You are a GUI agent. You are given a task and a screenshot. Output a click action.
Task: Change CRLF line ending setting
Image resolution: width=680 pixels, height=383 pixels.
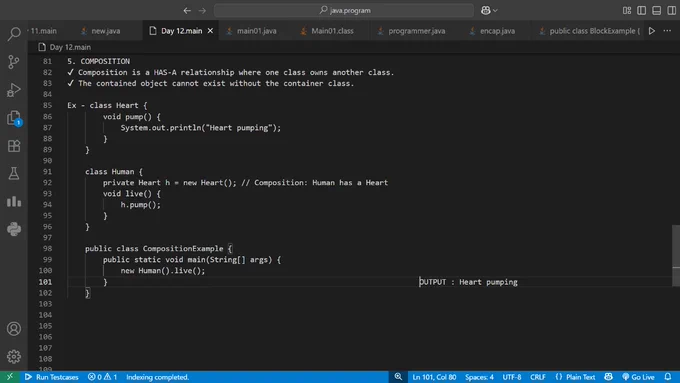click(538, 377)
